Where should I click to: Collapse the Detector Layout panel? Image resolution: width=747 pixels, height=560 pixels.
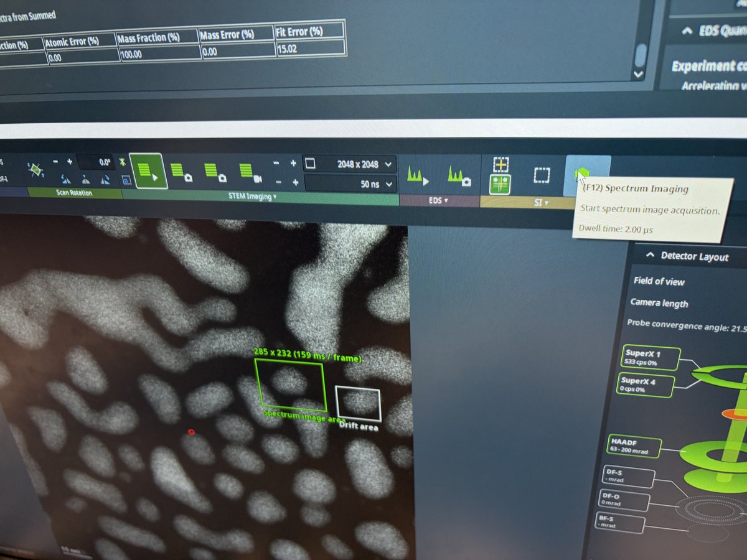649,255
